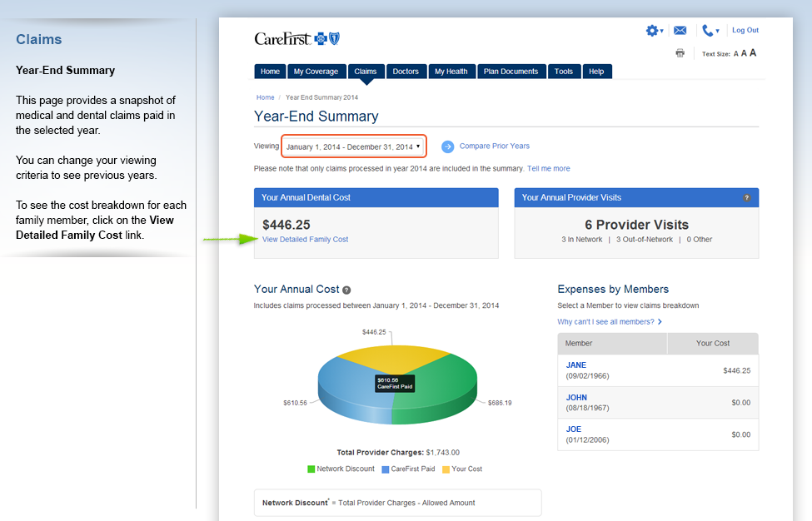Click the help icon in Annual Provider Visits header
Image resolution: width=812 pixels, height=521 pixels.
(x=746, y=197)
